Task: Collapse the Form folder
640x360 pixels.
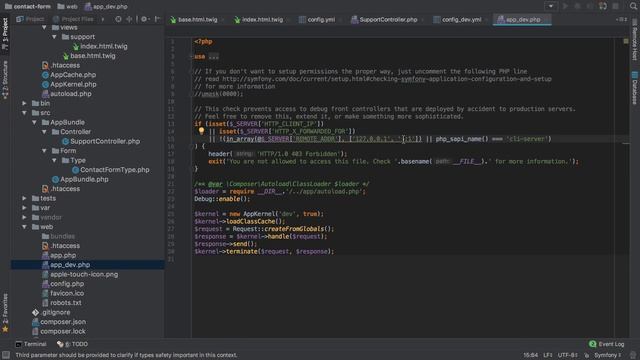Action: tap(44, 151)
